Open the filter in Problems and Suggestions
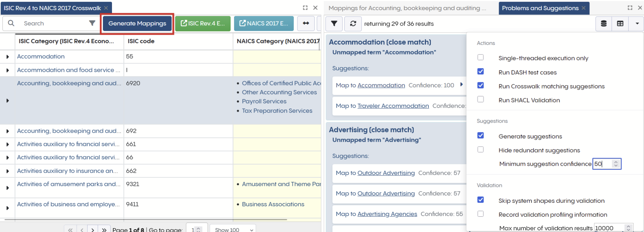The height and width of the screenshot is (232, 644). tap(334, 24)
